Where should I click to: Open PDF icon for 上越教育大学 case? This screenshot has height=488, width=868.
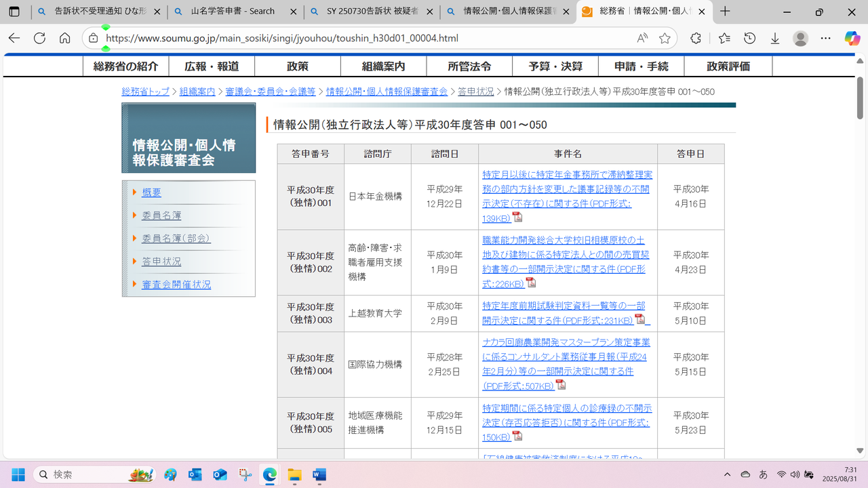[639, 319]
